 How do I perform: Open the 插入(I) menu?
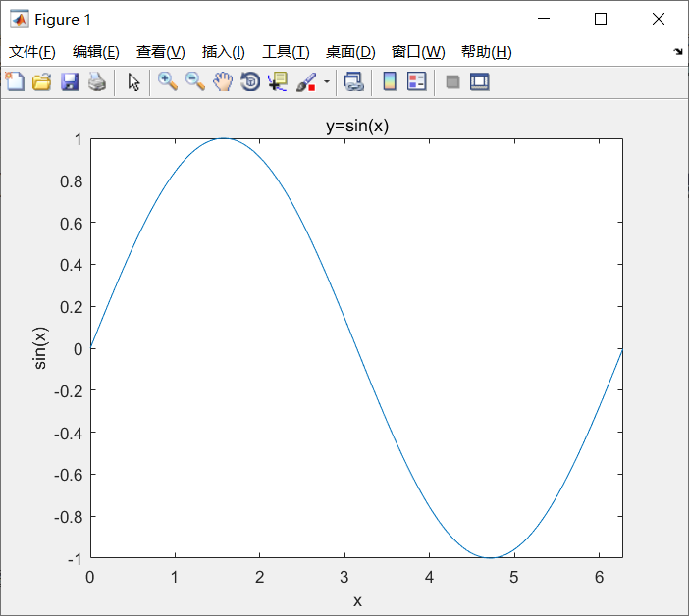[x=223, y=52]
